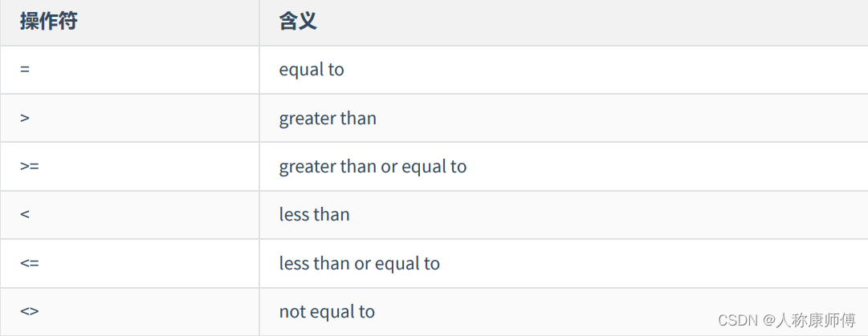
Task: Click the "not equal to" meaning text
Action: (327, 311)
